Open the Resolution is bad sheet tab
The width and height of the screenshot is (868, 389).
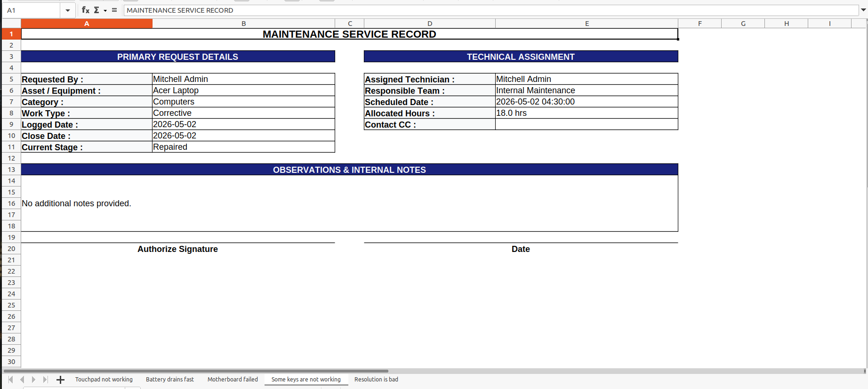click(376, 380)
